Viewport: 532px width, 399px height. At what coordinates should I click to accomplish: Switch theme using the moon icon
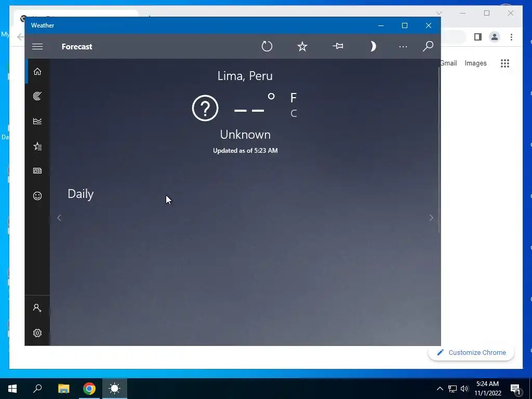(373, 46)
